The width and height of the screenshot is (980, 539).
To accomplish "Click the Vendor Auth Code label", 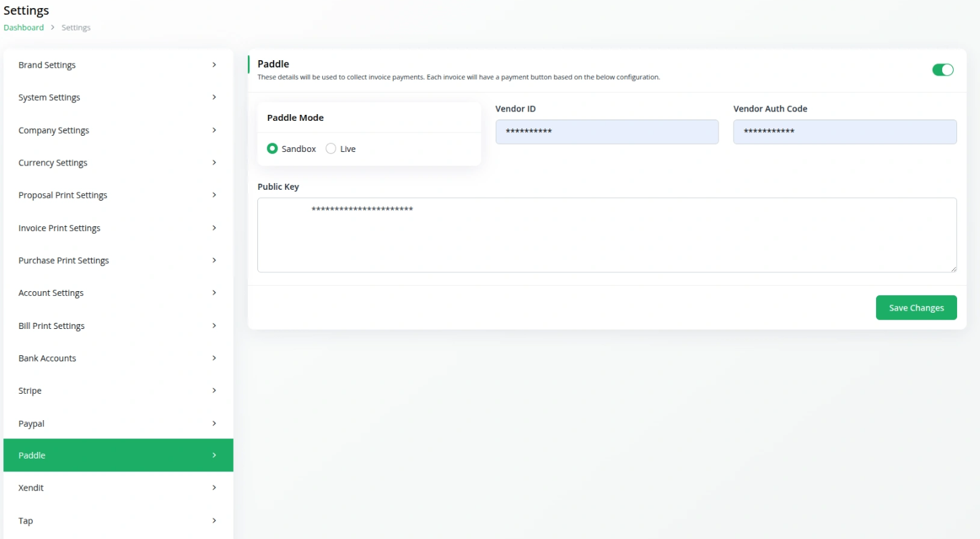I will 771,109.
